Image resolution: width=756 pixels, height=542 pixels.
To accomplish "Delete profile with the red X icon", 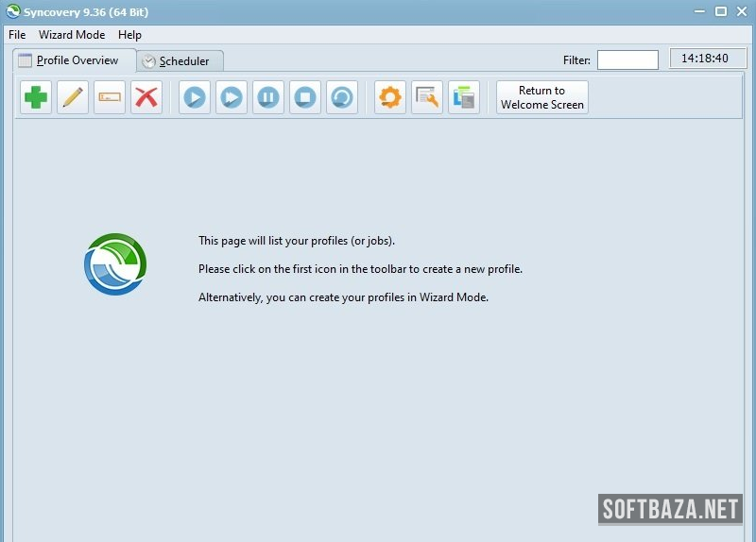I will click(x=146, y=97).
